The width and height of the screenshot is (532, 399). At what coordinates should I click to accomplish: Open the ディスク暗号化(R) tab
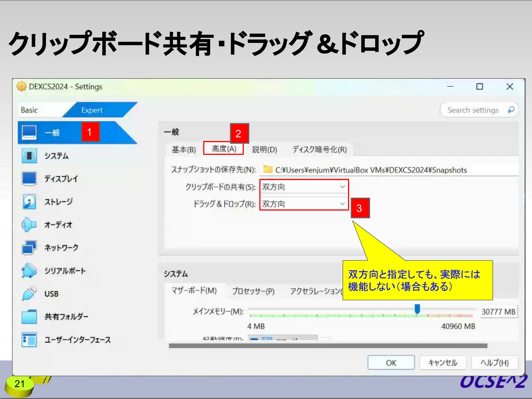point(320,150)
